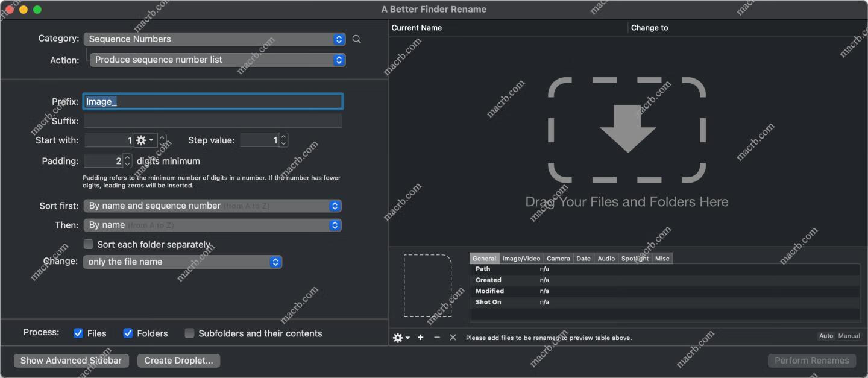Click the Start with value stepper

click(x=162, y=140)
